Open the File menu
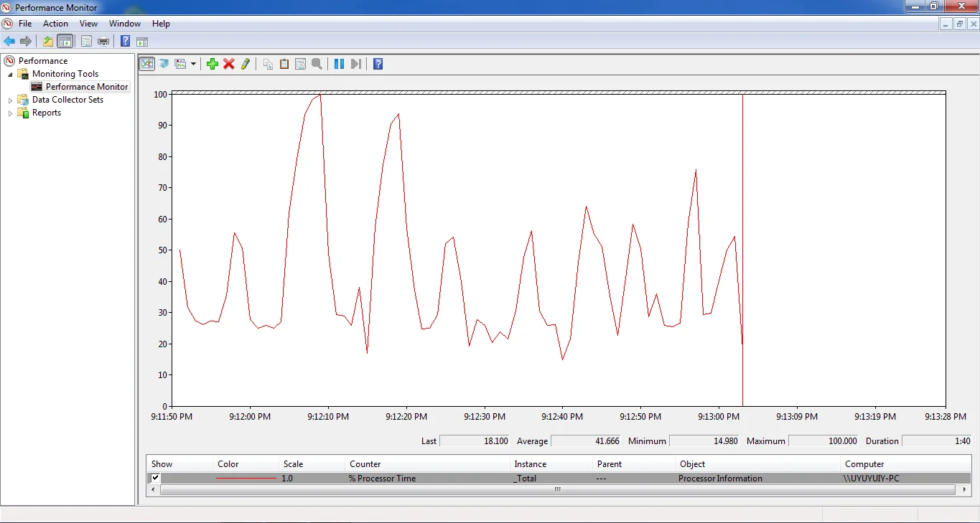The image size is (980, 523). click(x=25, y=24)
